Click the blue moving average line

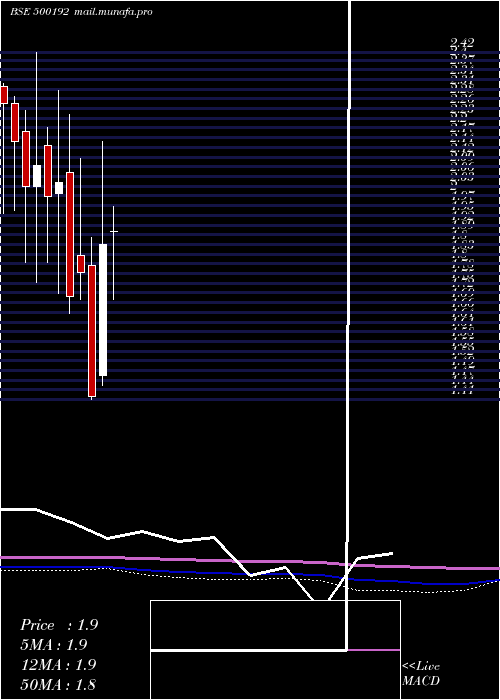coord(250,574)
